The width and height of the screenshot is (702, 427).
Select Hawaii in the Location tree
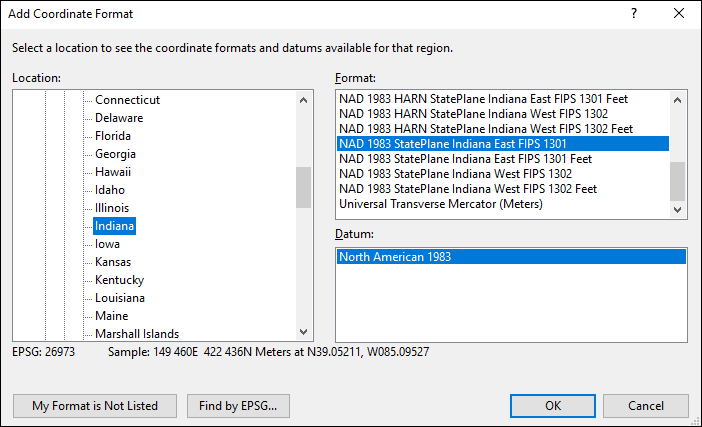point(113,172)
